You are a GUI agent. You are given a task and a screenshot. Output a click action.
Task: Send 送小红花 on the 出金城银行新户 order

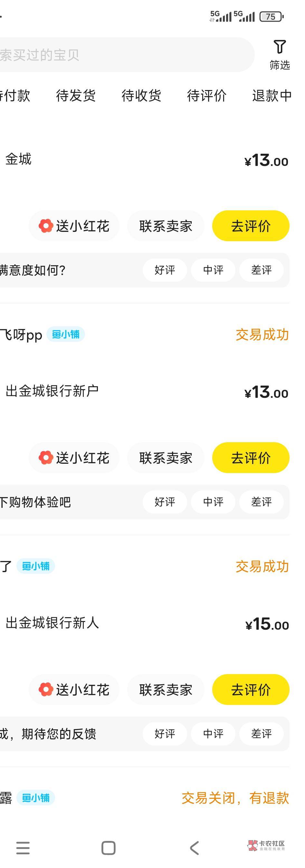[x=74, y=458]
